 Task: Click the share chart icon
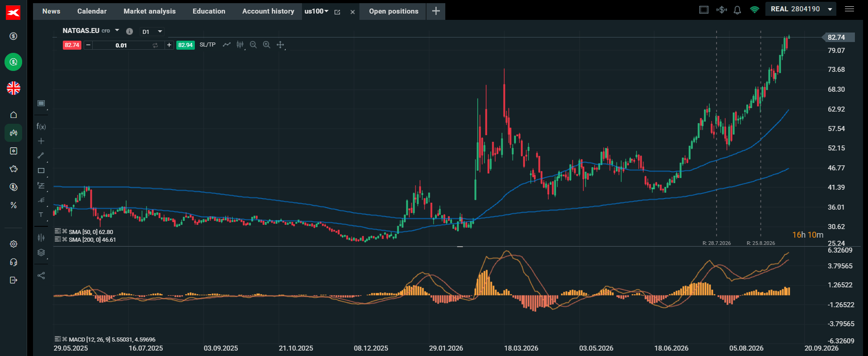click(x=41, y=276)
